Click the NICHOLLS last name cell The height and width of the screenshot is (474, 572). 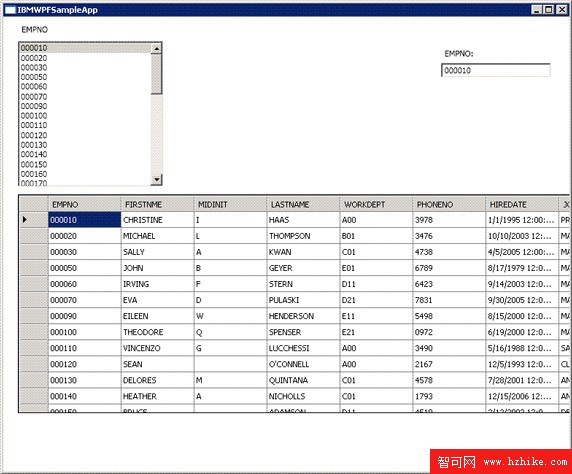point(303,396)
